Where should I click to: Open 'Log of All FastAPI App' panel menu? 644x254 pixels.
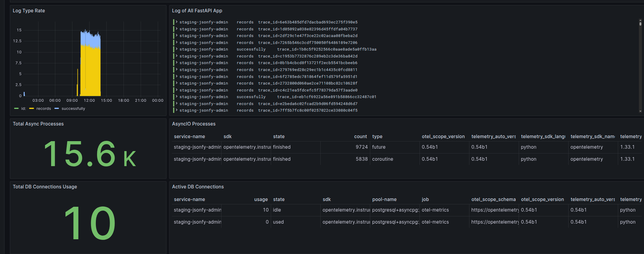(197, 11)
